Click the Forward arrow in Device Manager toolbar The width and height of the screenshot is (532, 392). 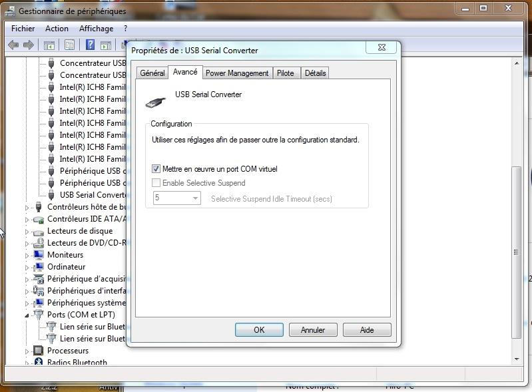(29, 45)
